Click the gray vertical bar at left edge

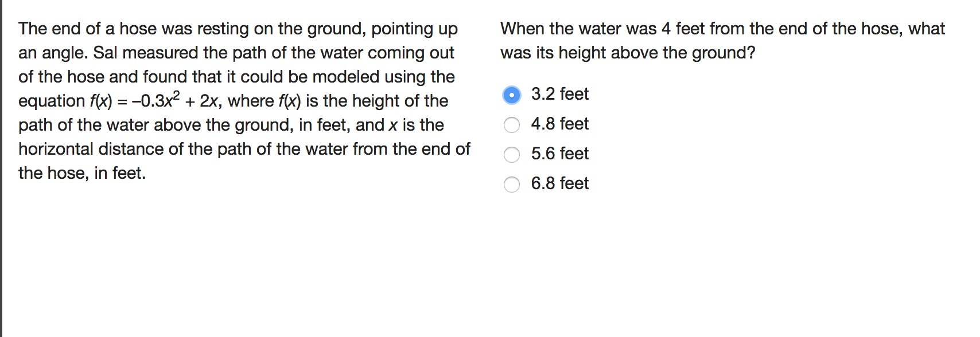point(2,168)
